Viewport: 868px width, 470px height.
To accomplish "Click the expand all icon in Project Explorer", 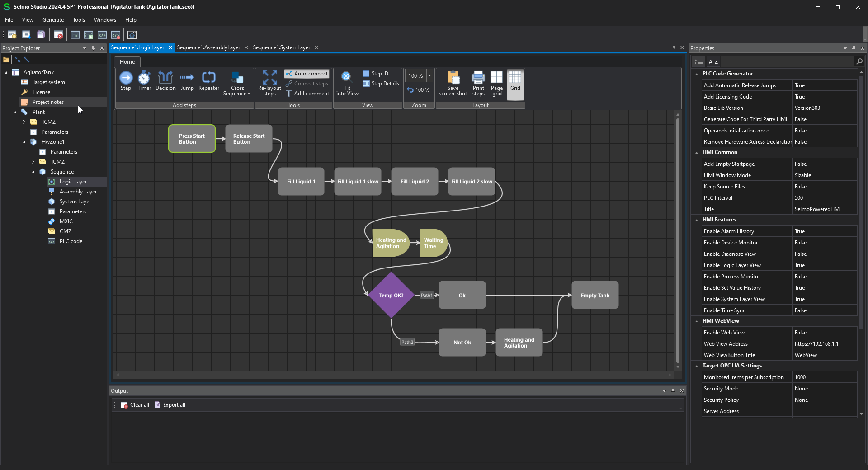I will [x=27, y=60].
